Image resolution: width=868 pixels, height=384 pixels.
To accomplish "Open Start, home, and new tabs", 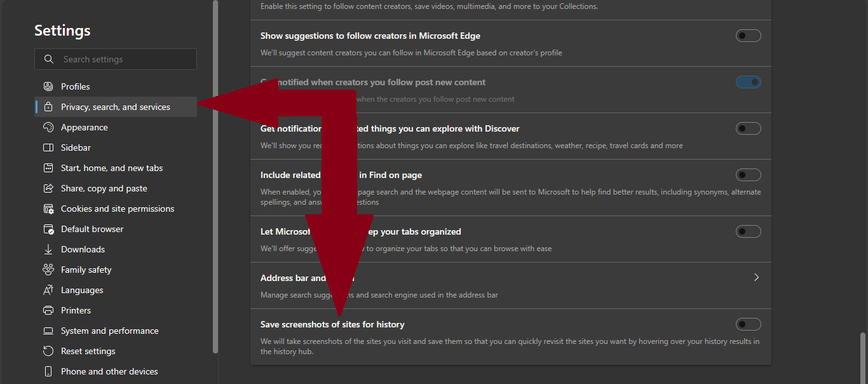I will click(116, 168).
